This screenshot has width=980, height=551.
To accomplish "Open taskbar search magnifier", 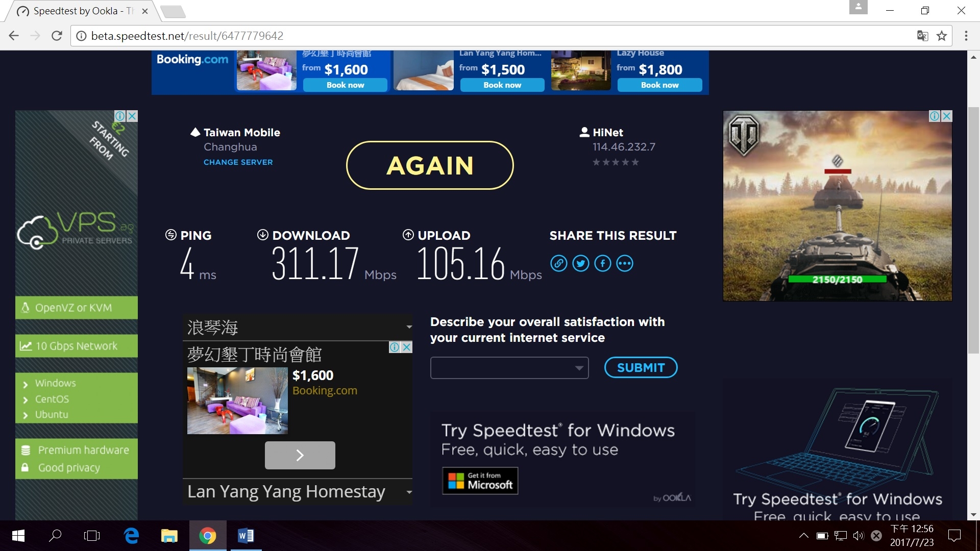I will [55, 536].
